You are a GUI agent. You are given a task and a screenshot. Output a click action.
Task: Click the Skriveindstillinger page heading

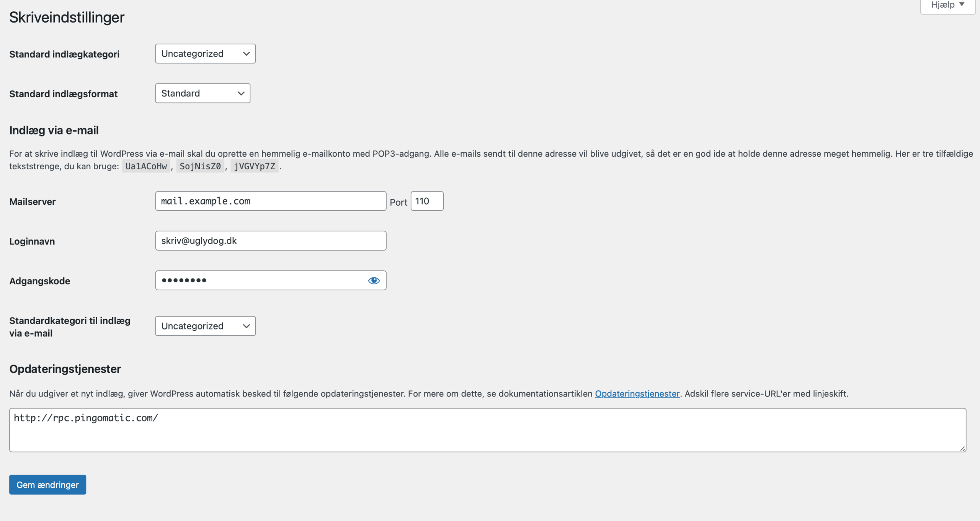tap(67, 17)
